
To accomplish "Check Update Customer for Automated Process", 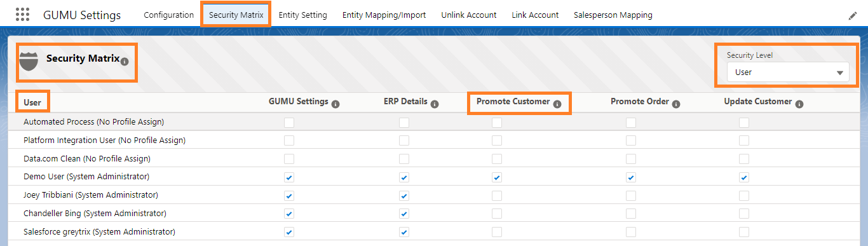I will coord(744,122).
